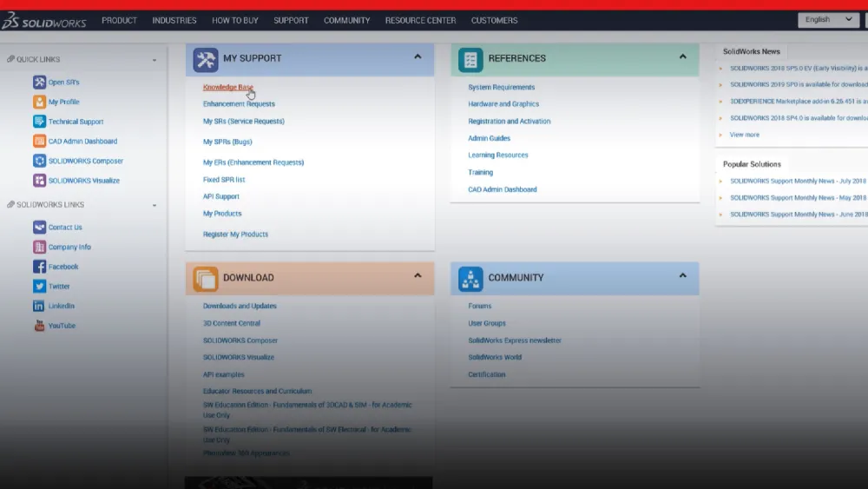Collapse the My Support panel
Viewport: 868px width, 489px height.
[418, 56]
